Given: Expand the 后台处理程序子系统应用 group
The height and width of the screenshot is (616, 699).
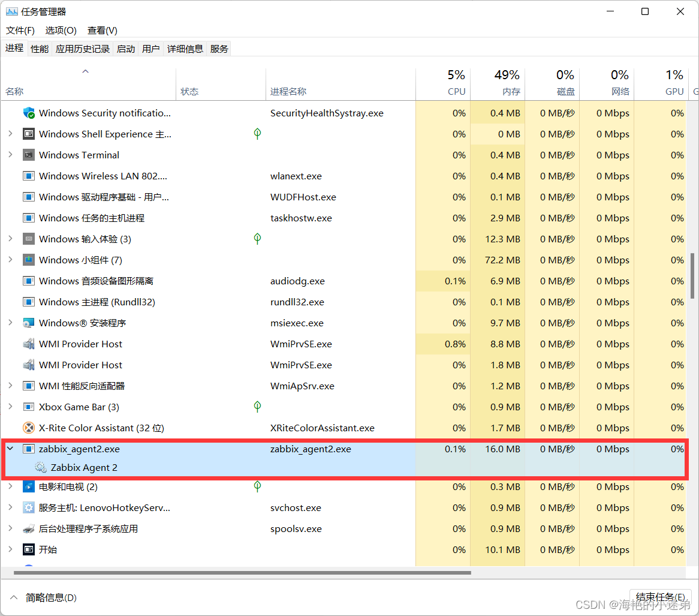Looking at the screenshot, I should coord(10,528).
